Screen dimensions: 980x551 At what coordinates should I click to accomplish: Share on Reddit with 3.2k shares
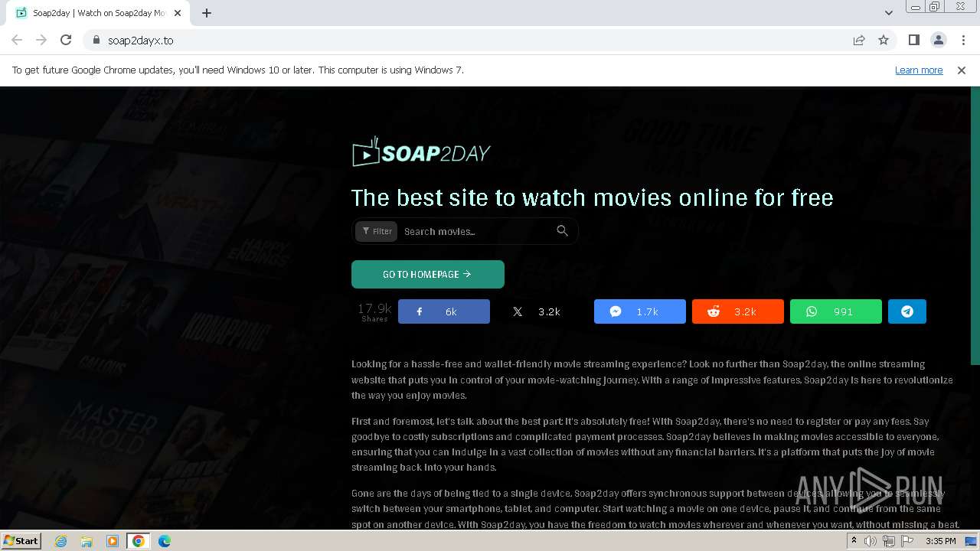(x=738, y=311)
